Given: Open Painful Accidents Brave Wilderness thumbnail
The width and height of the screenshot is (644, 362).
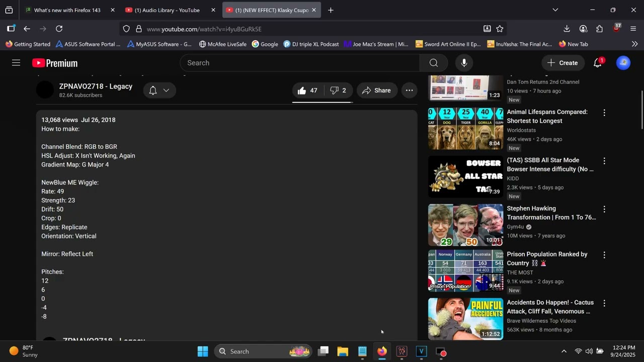Looking at the screenshot, I should point(465,319).
